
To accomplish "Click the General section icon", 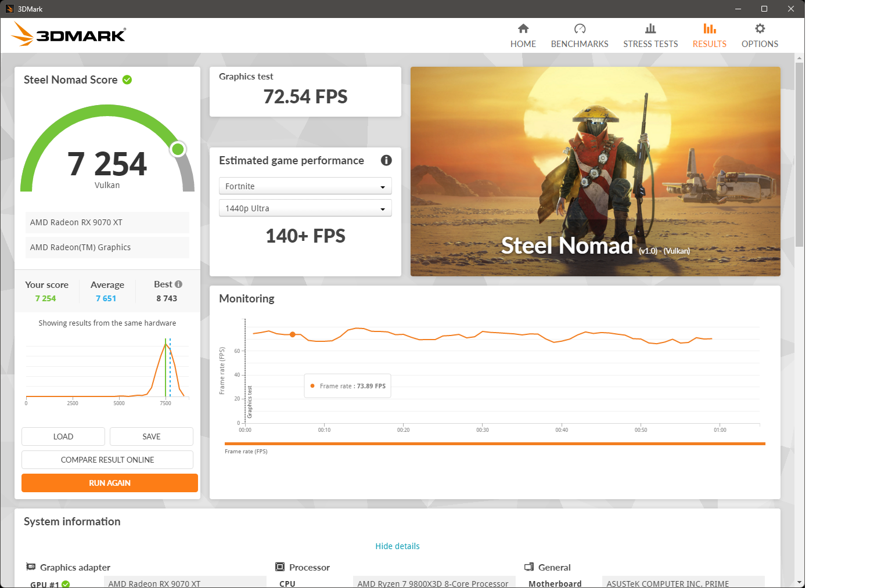I will pyautogui.click(x=529, y=567).
